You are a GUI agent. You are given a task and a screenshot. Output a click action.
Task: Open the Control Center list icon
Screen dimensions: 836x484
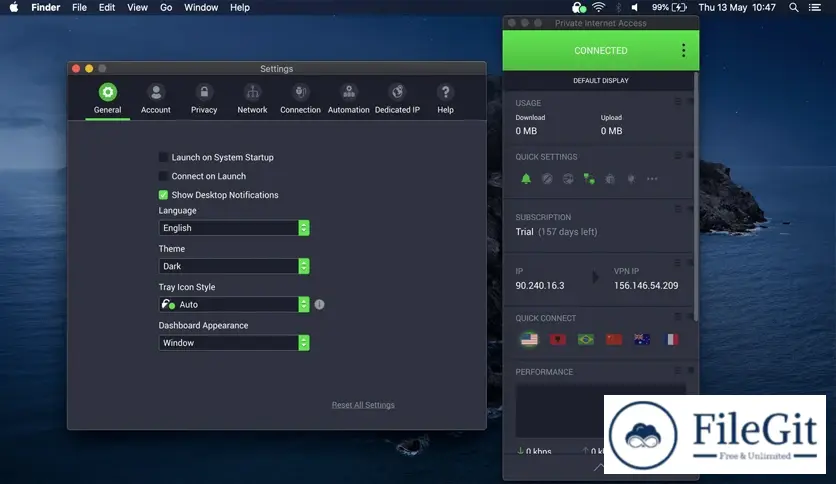pos(815,7)
